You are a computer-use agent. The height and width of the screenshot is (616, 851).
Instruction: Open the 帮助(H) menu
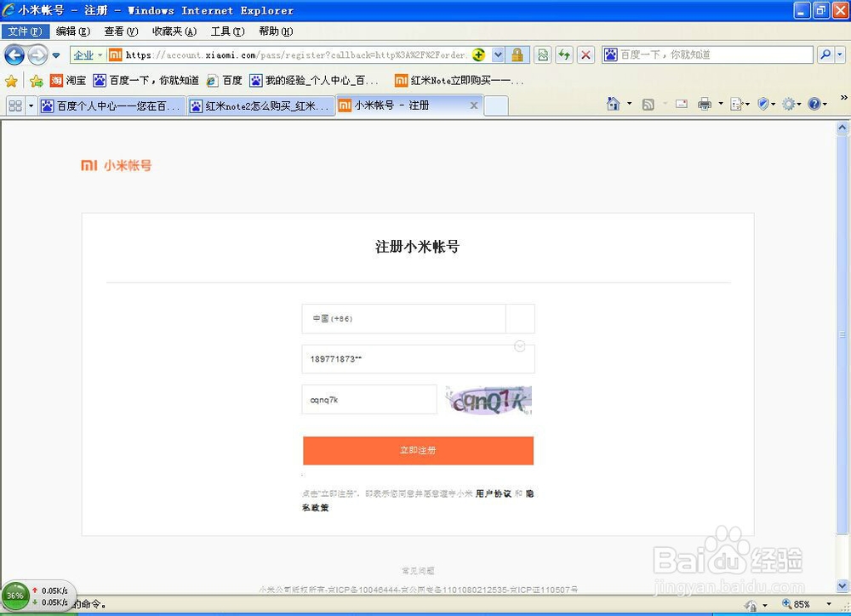[x=276, y=31]
